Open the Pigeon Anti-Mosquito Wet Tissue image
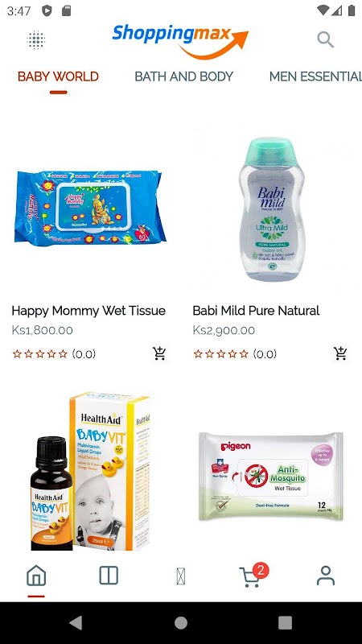The image size is (362, 644). tap(271, 476)
